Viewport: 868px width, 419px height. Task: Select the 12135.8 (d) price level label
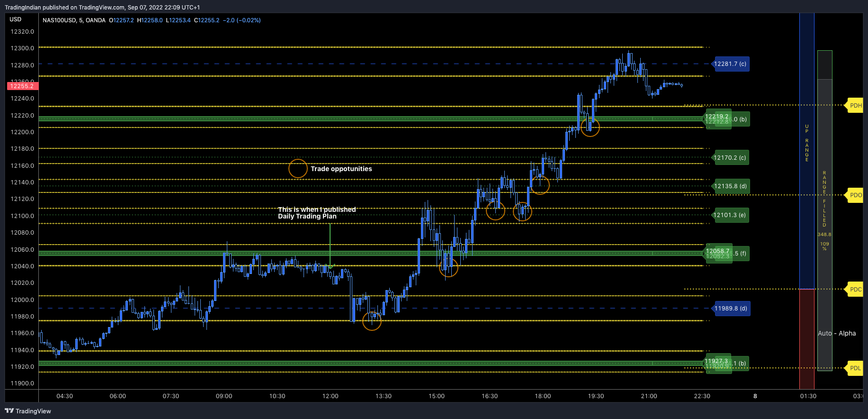(730, 186)
